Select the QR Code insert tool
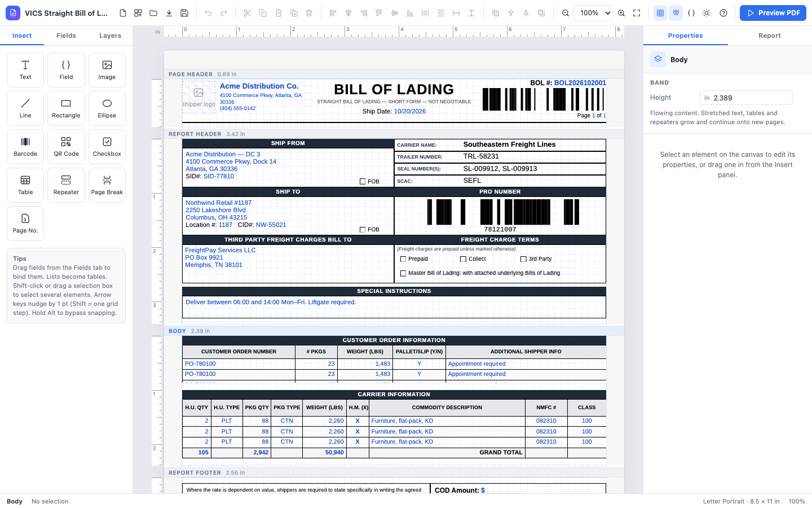 pyautogui.click(x=66, y=147)
